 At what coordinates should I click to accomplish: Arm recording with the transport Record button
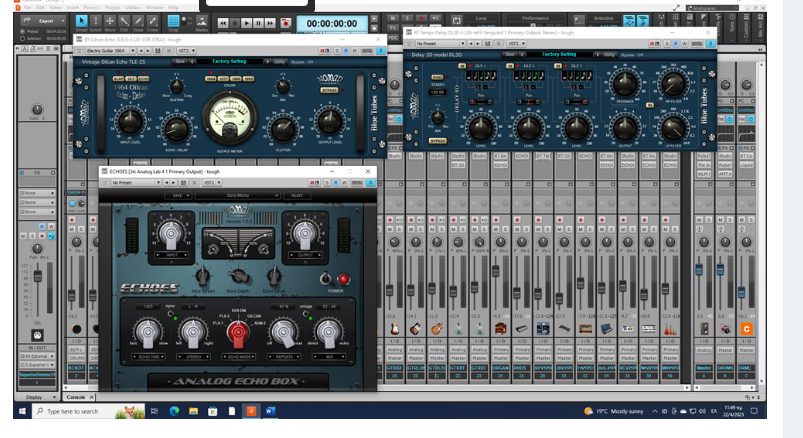(286, 23)
